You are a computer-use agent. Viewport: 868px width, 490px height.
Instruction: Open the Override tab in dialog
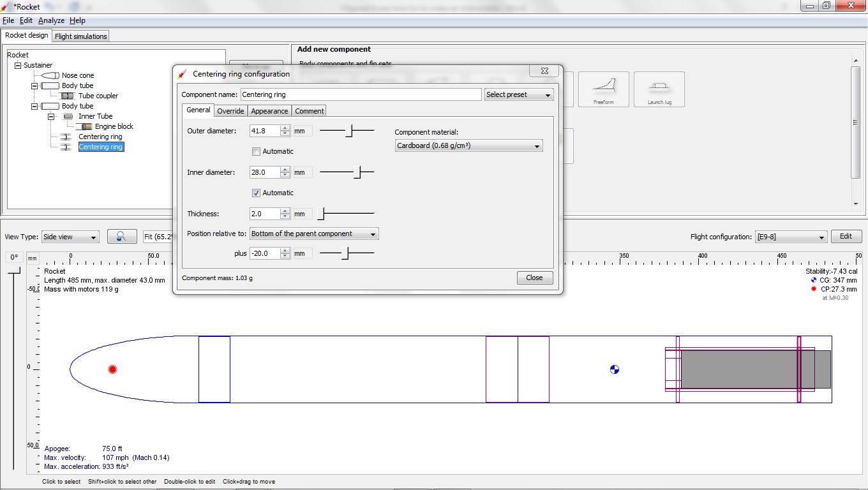pyautogui.click(x=230, y=111)
